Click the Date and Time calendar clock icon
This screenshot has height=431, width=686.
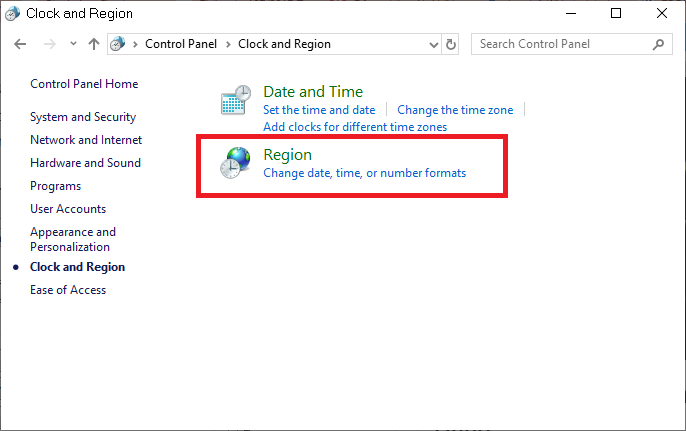tap(235, 102)
